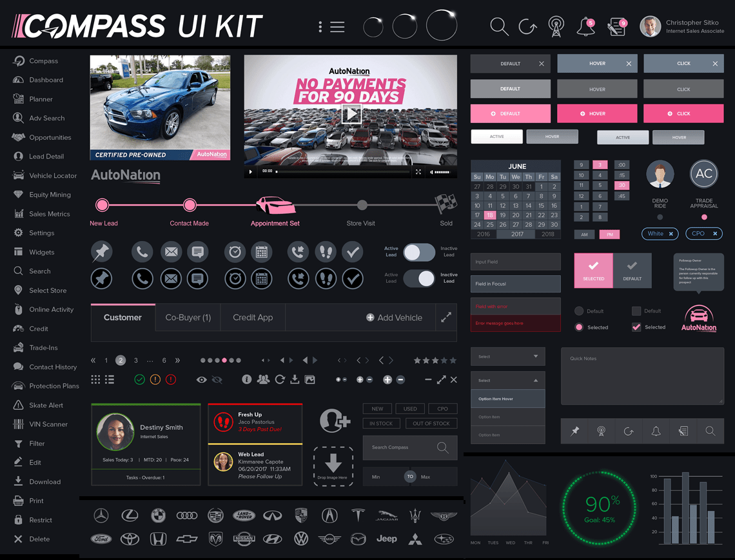The width and height of the screenshot is (735, 560).
Task: Open the hamburger menu in header
Action: (337, 26)
